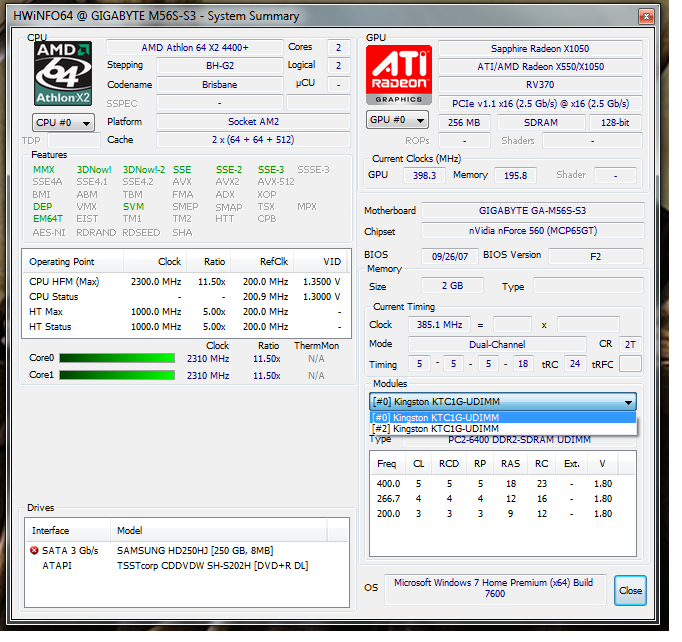Image resolution: width=682 pixels, height=642 pixels.
Task: Click the SSE-3 feature label
Action: click(271, 170)
